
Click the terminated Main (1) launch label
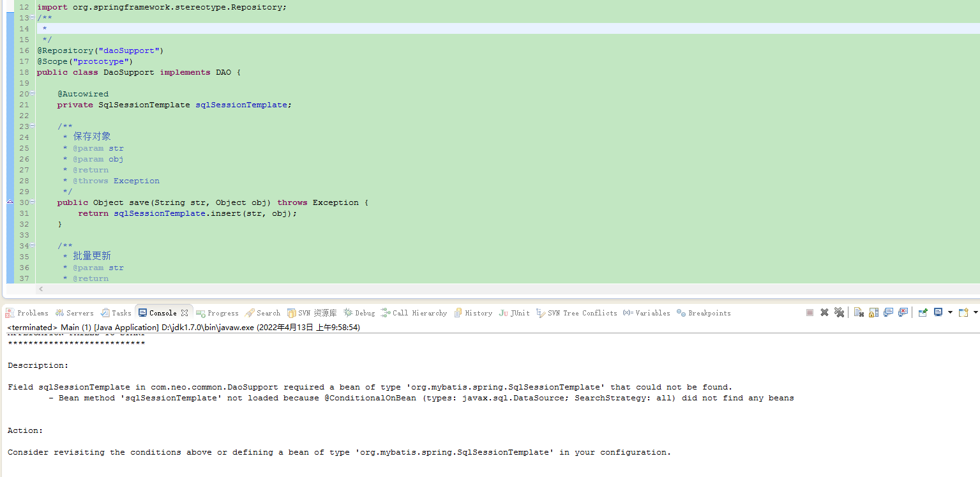184,328
